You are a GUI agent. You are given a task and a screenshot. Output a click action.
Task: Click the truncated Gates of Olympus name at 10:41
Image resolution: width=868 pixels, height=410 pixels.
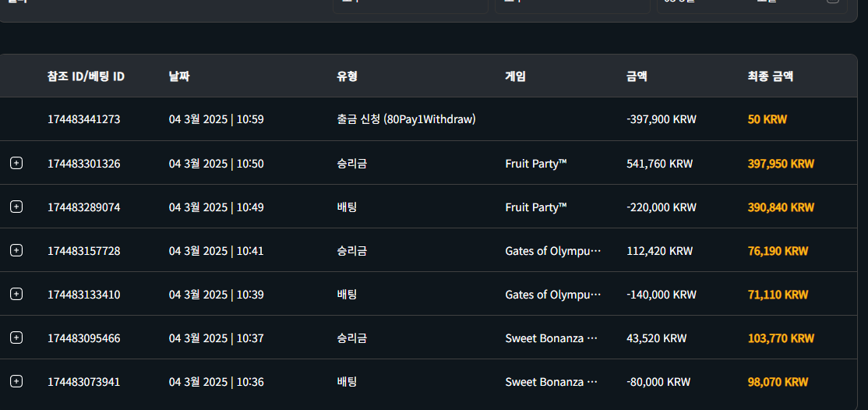tap(553, 251)
